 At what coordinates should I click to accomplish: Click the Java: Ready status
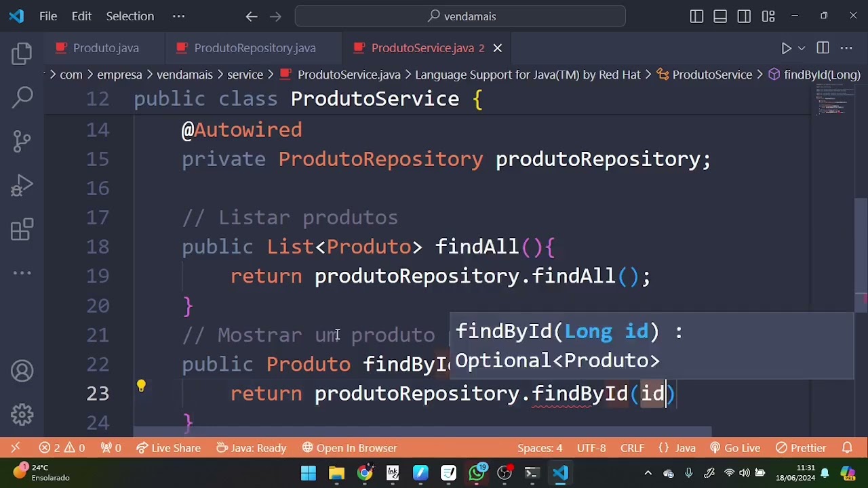(251, 448)
